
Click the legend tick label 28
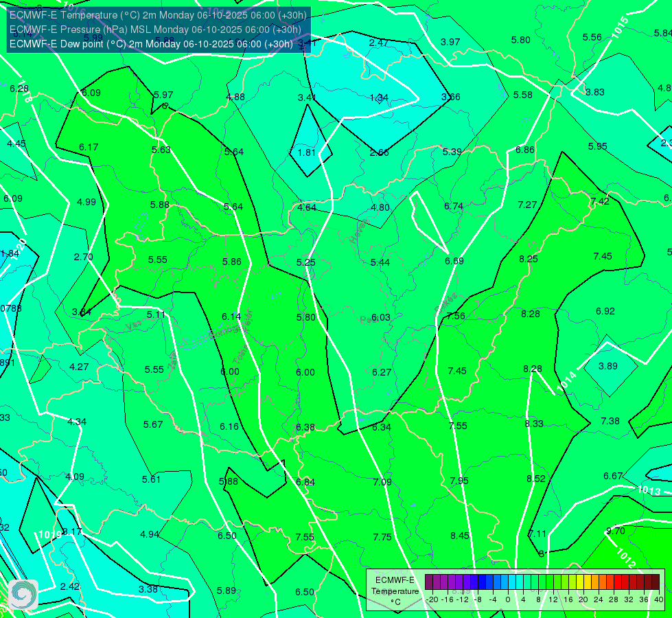pyautogui.click(x=614, y=599)
